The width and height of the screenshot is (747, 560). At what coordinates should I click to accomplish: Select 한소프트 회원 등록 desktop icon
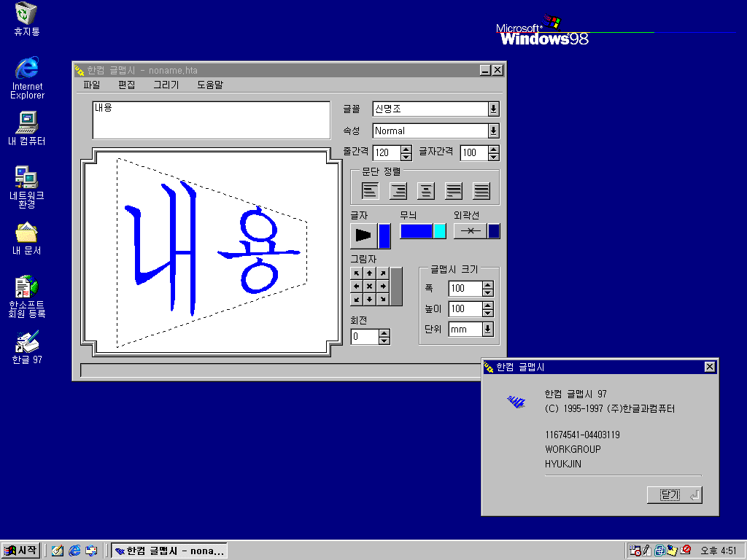click(x=27, y=296)
